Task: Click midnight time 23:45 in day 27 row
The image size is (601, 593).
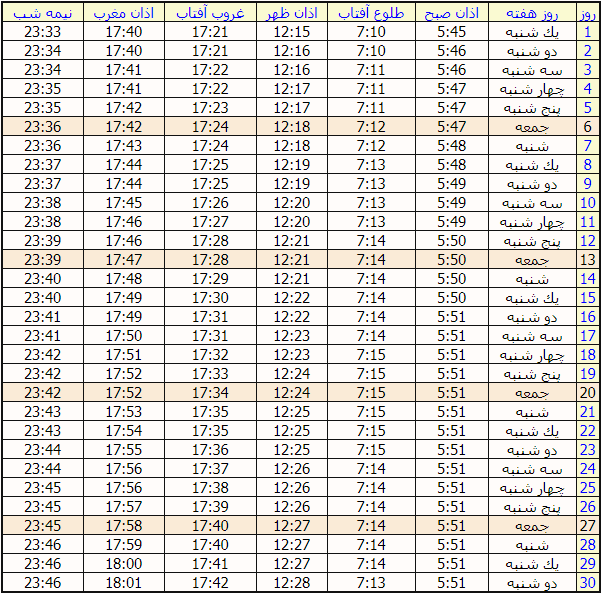Action: click(43, 526)
